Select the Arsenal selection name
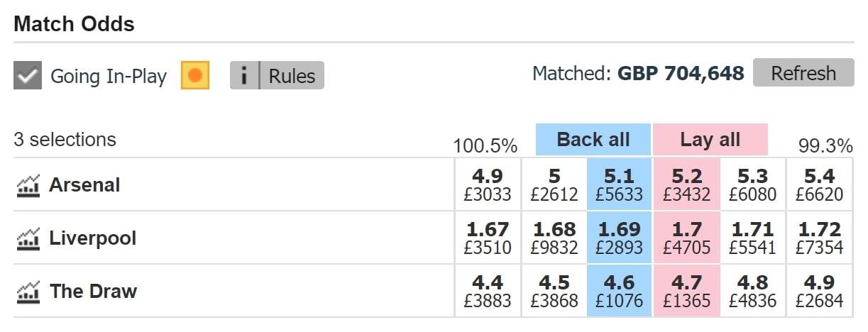This screenshot has width=868, height=332. pyautogui.click(x=84, y=185)
